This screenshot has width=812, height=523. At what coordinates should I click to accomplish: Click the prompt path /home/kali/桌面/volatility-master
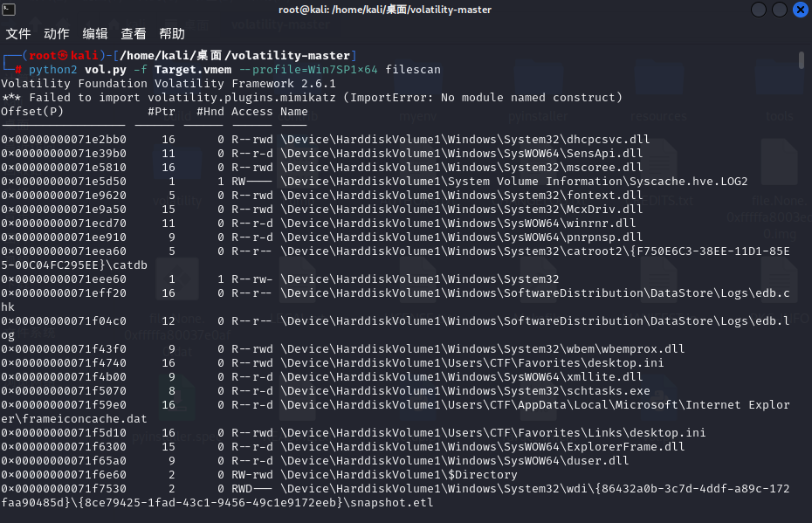pos(235,55)
